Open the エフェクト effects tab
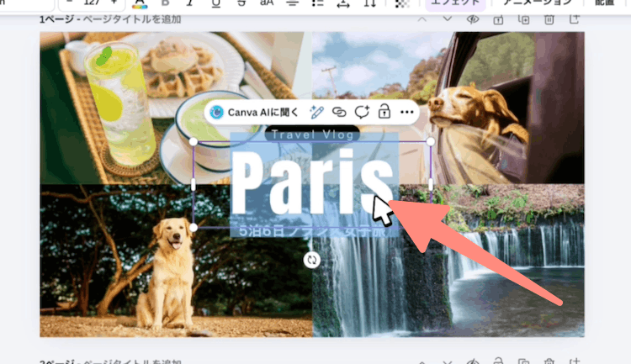 [x=455, y=3]
